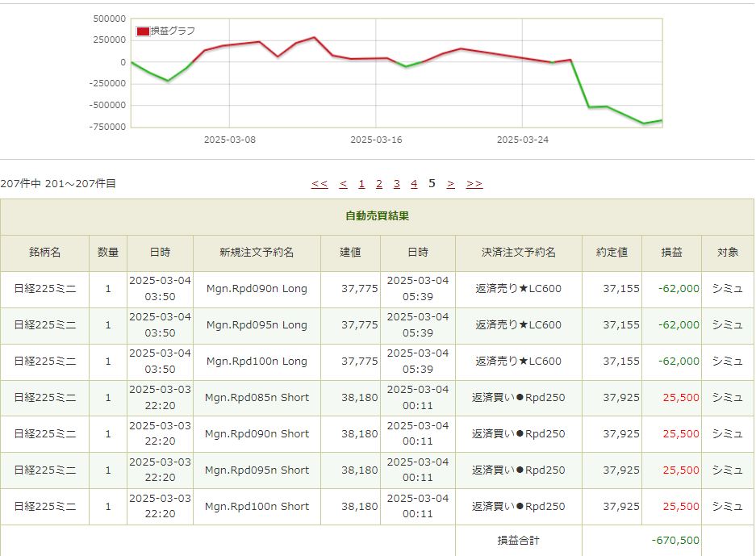This screenshot has height=556, width=756.
Task: Click -750000 chart y-axis label
Action: tap(107, 127)
